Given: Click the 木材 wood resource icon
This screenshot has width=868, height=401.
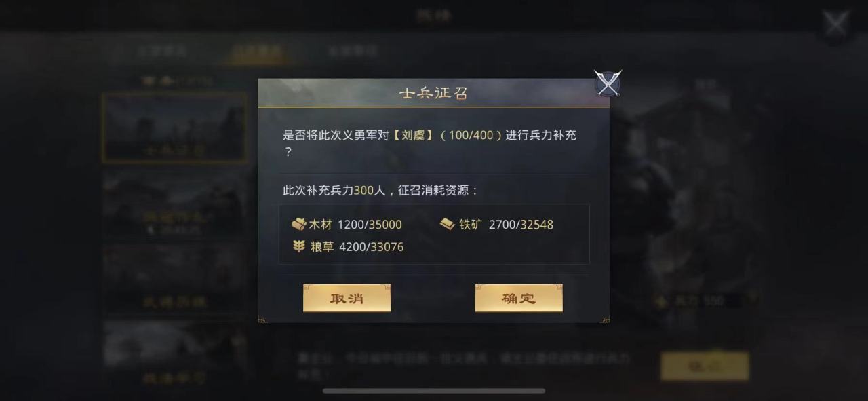Looking at the screenshot, I should (299, 224).
